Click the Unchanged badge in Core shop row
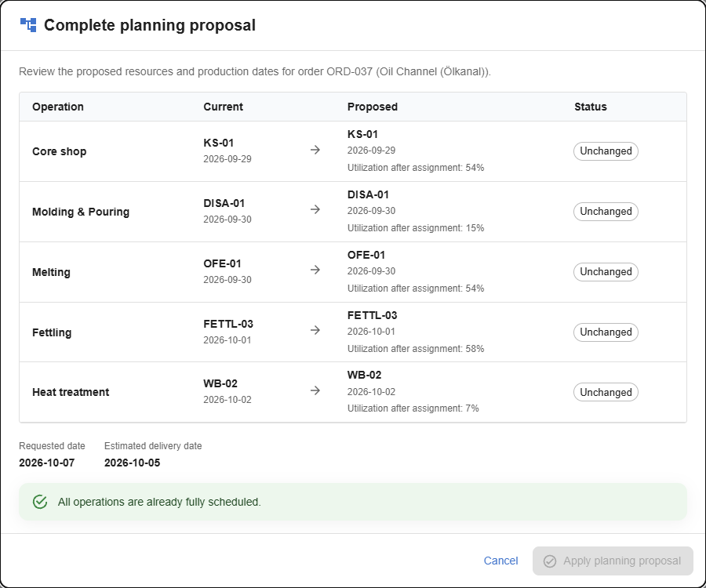 coord(606,151)
